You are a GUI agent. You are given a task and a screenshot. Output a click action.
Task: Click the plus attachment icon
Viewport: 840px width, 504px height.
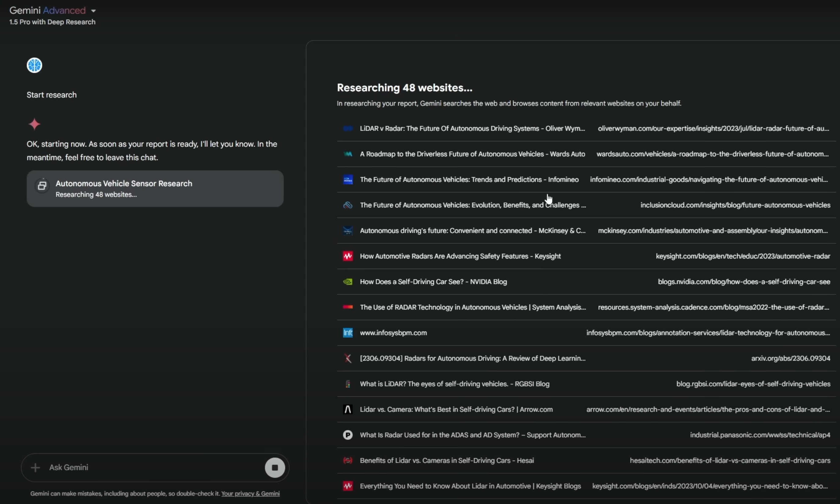35,467
